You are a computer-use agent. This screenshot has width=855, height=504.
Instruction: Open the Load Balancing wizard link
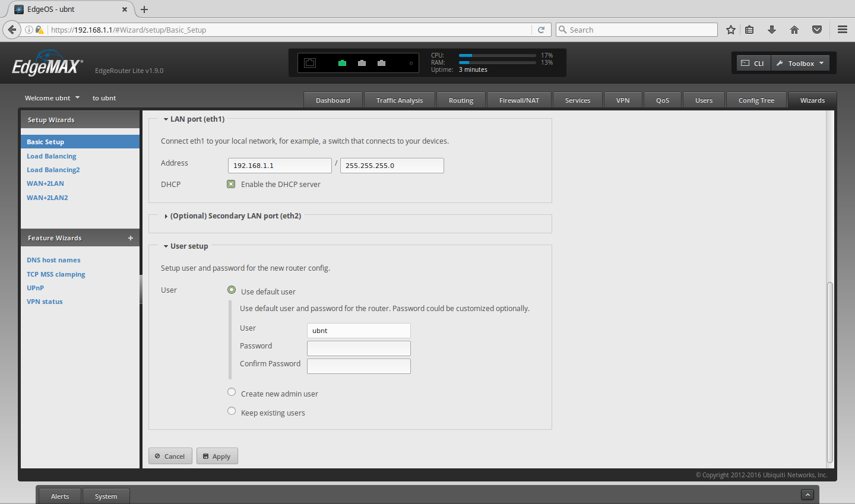pos(51,156)
